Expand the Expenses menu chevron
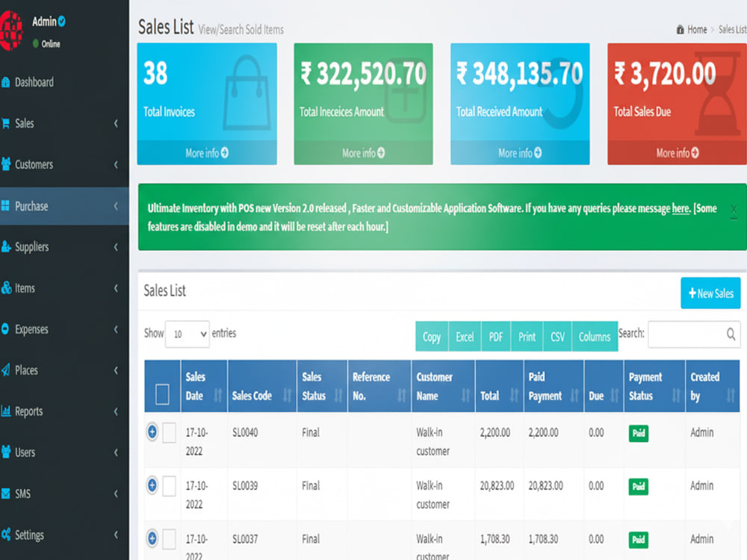747x560 pixels. tap(116, 329)
